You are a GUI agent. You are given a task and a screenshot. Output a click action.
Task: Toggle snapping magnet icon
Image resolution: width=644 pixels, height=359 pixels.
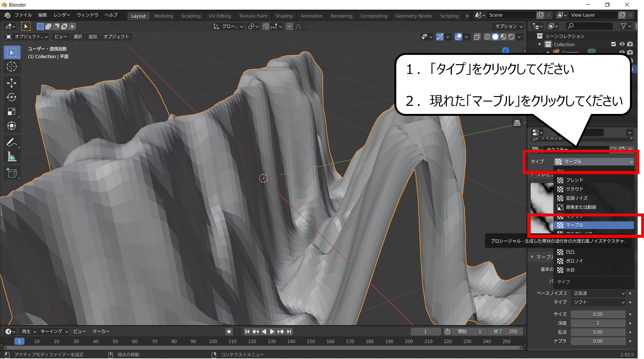(266, 26)
